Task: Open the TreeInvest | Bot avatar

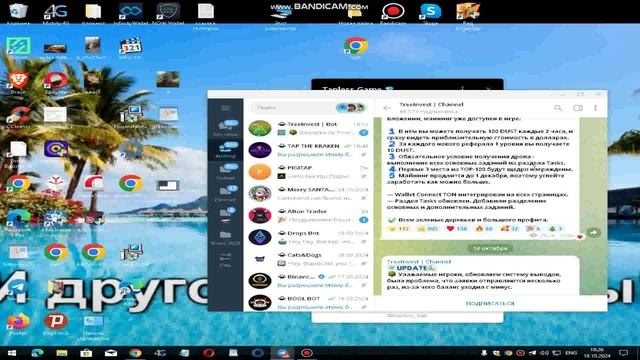Action: tap(260, 128)
